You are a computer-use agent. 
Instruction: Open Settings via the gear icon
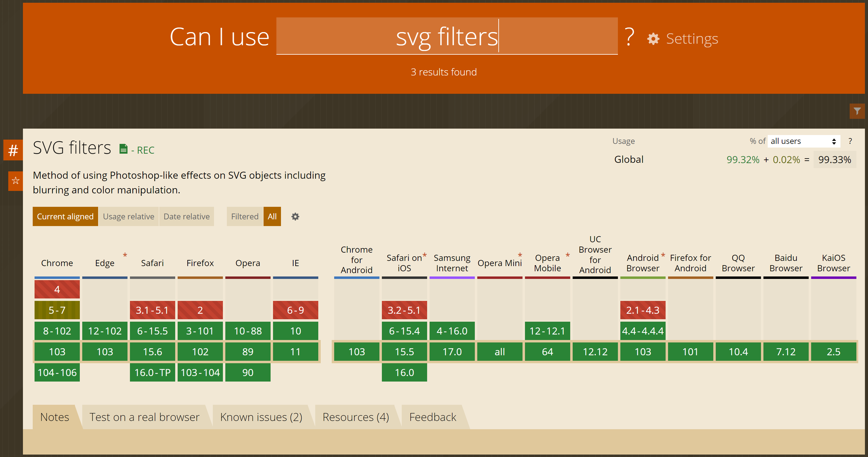653,39
